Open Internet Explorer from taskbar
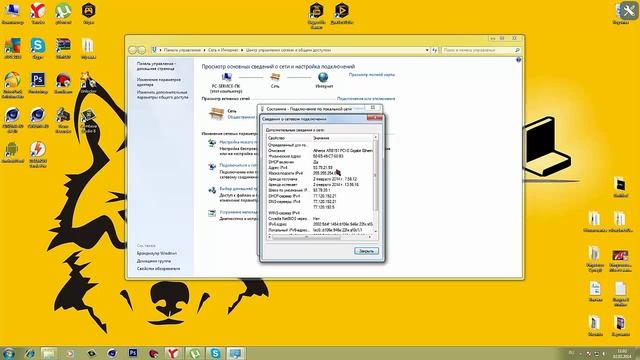 30,353
